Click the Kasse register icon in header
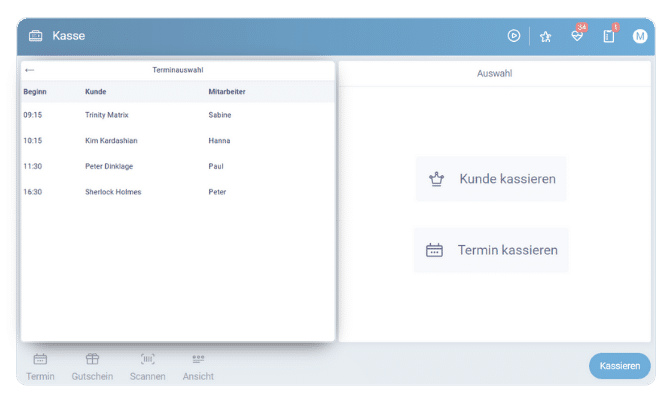Viewport: 671px width, 413px height. click(36, 36)
